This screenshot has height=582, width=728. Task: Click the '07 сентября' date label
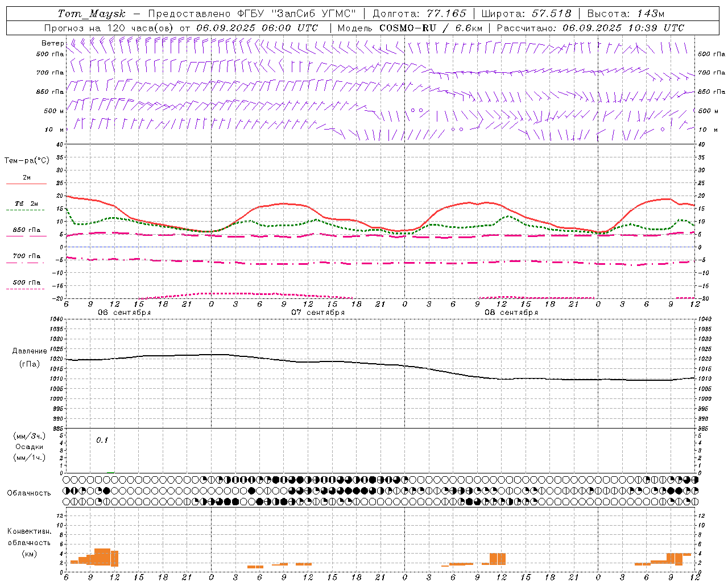318,313
